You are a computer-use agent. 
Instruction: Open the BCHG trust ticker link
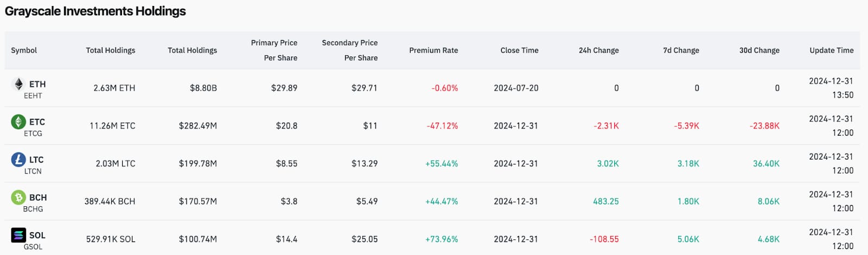[x=33, y=209]
